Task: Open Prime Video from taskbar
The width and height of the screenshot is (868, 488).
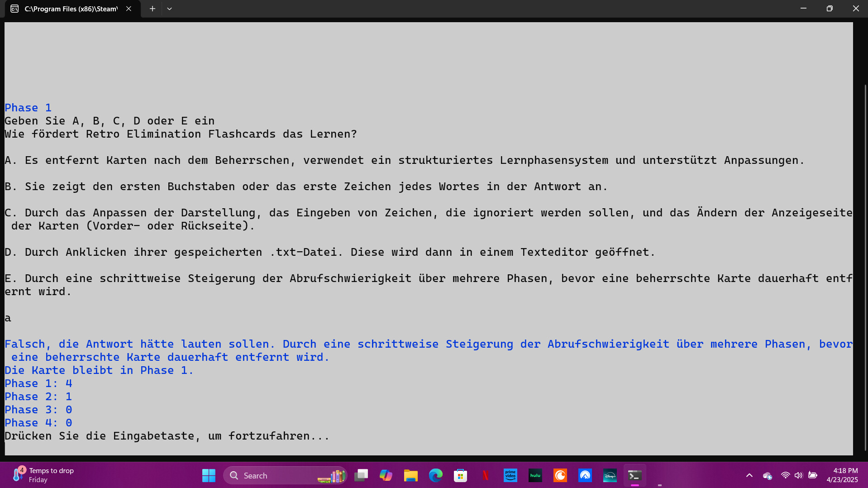Action: pyautogui.click(x=510, y=475)
